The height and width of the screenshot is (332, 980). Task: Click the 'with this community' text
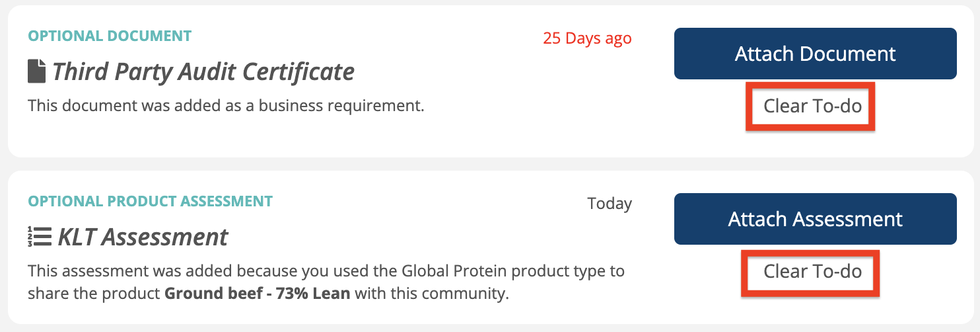point(431,293)
